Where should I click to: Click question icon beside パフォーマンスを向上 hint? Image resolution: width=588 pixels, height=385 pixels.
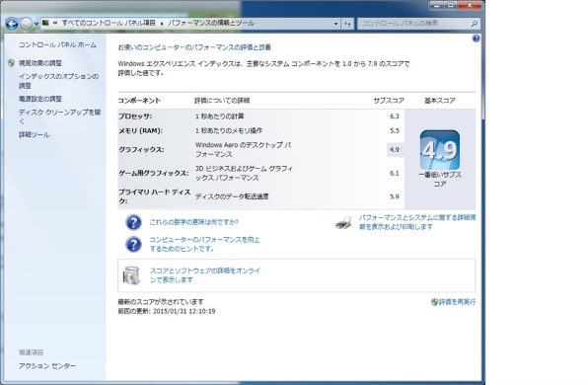pos(133,244)
